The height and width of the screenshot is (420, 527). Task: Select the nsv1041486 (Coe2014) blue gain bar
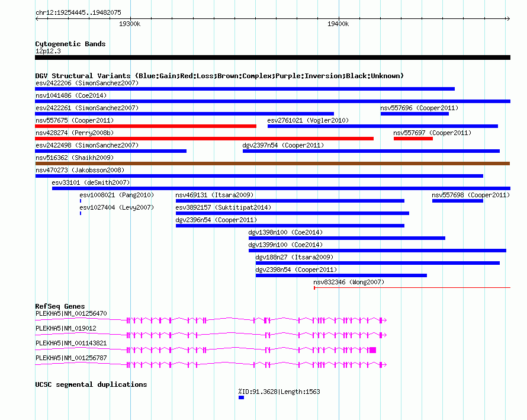point(272,101)
